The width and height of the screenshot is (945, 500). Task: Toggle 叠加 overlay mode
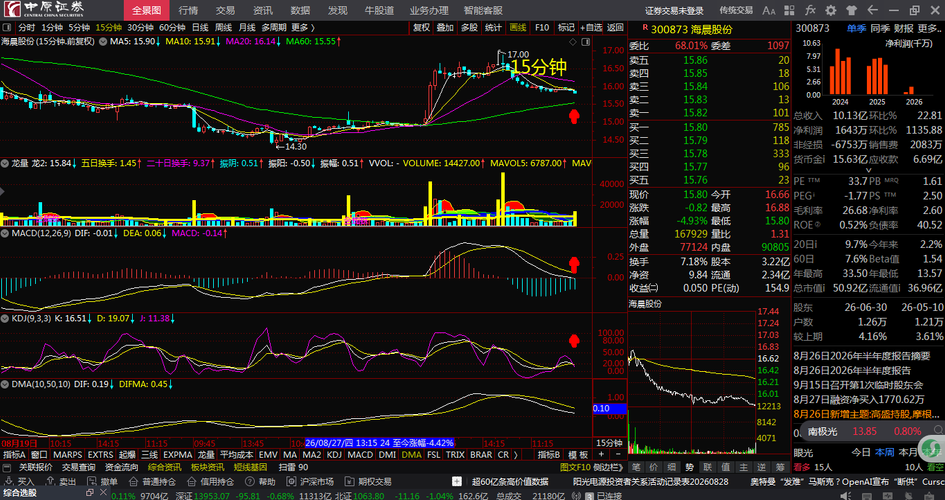click(x=445, y=28)
